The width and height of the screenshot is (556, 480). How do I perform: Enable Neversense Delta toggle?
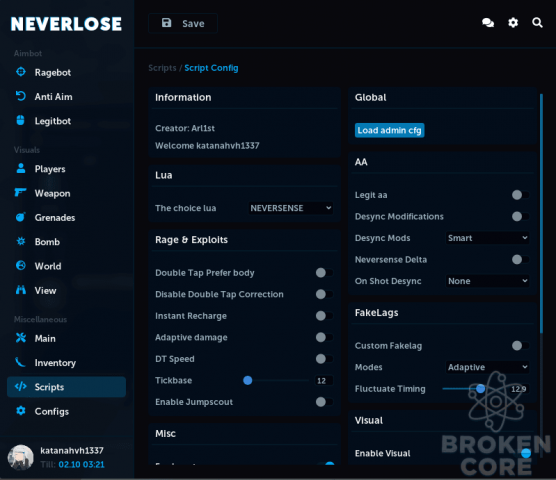click(520, 259)
